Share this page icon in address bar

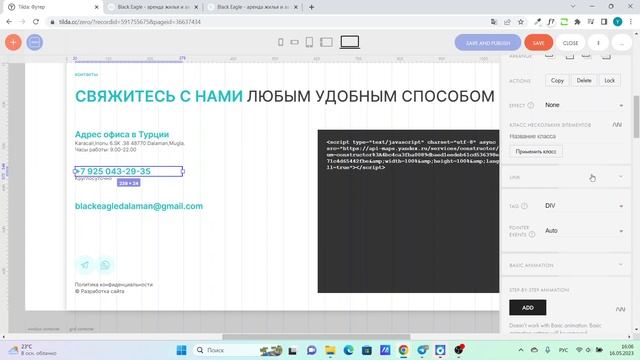pos(507,22)
